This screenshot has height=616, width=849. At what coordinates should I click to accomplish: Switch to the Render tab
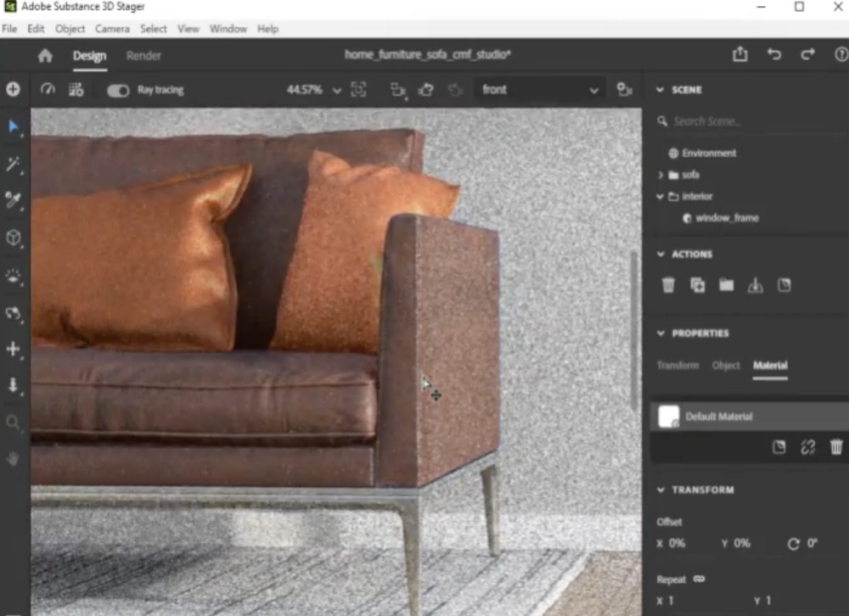(143, 56)
